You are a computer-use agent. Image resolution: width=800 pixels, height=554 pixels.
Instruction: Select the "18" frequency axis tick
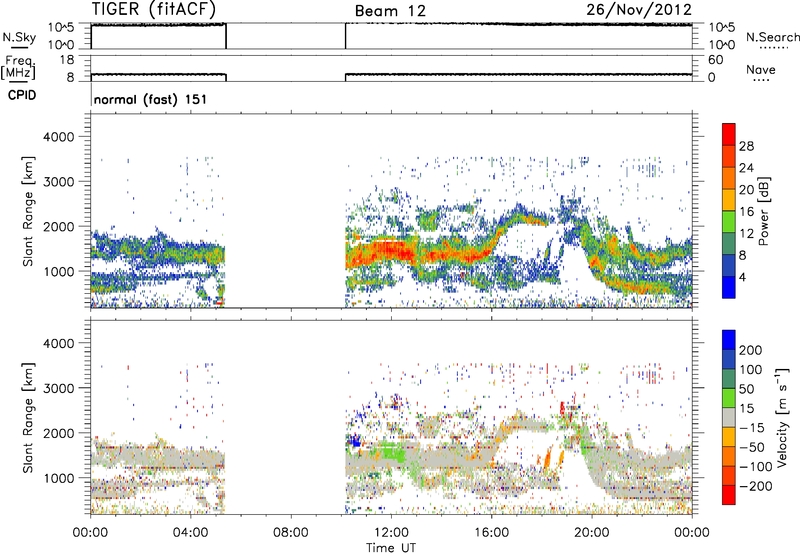pyautogui.click(x=67, y=60)
